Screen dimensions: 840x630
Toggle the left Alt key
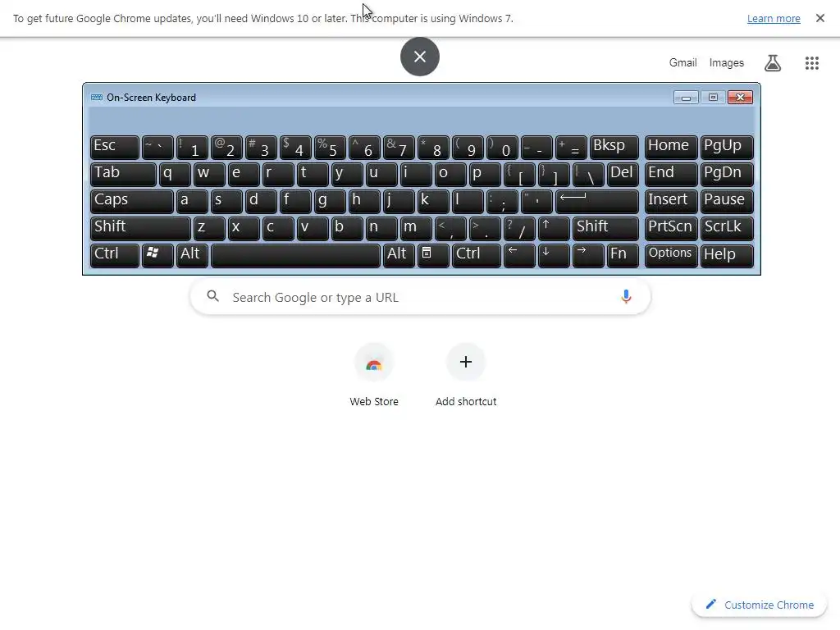[192, 255]
